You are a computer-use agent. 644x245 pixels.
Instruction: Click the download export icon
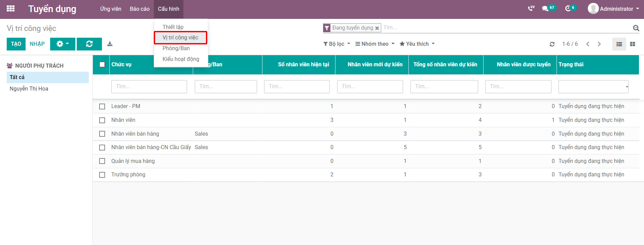click(110, 44)
